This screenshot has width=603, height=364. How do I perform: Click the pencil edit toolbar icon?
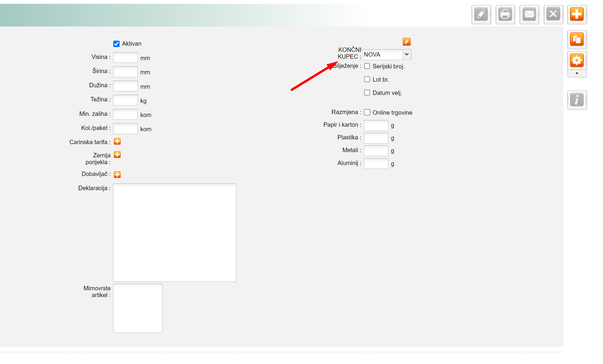coord(481,14)
